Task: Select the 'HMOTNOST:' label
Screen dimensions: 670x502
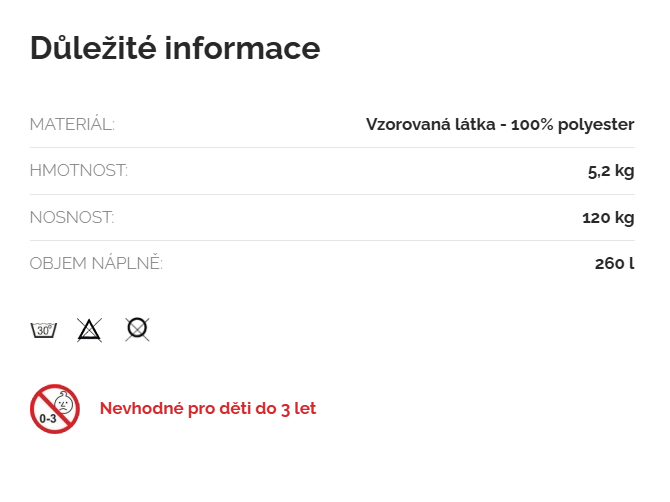Action: coord(79,171)
